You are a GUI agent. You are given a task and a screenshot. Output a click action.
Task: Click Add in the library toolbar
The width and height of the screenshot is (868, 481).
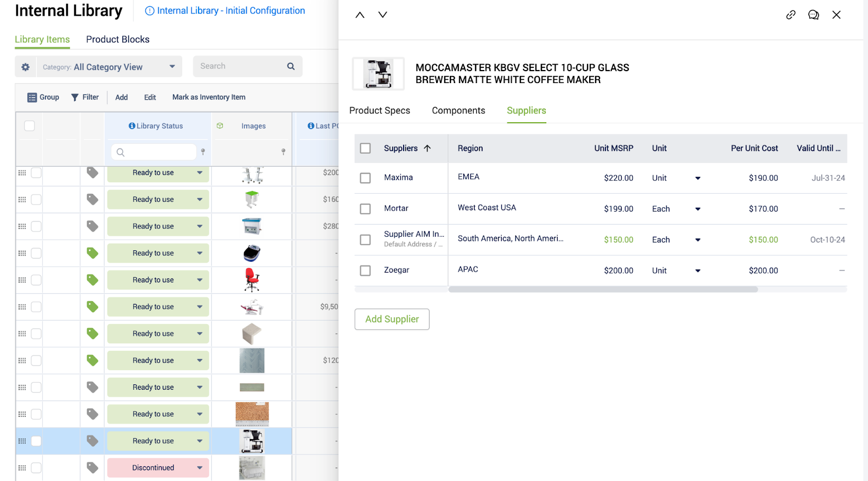tap(122, 97)
